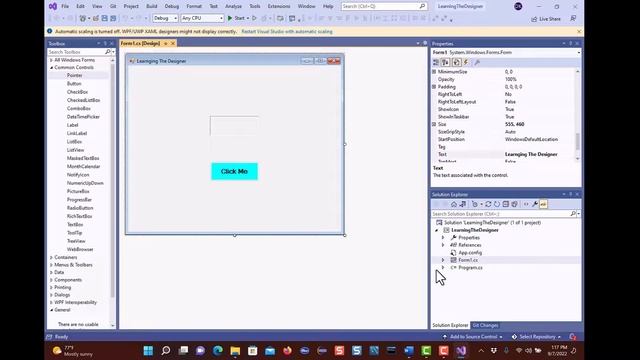Open the Format menu
Viewport: 640px width, 360px height.
(194, 7)
